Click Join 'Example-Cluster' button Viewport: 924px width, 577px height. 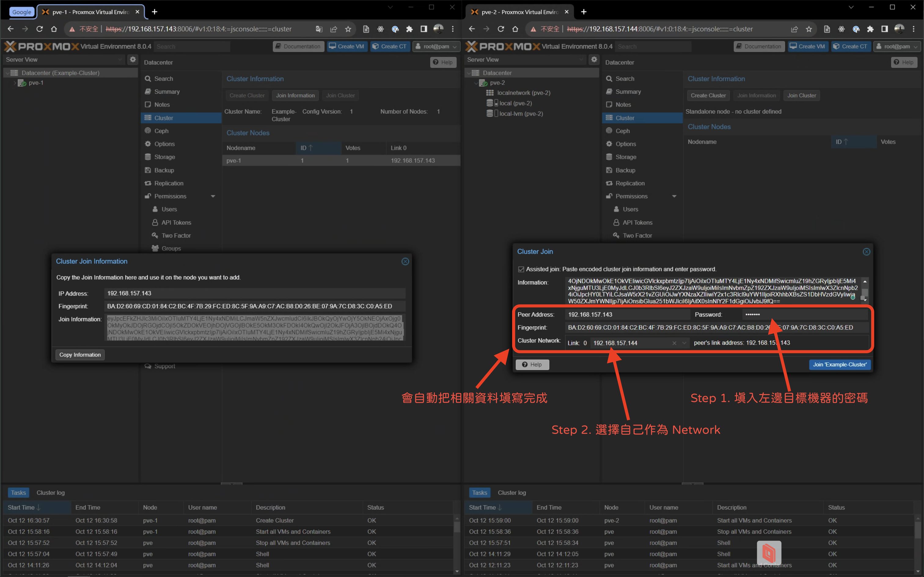839,365
